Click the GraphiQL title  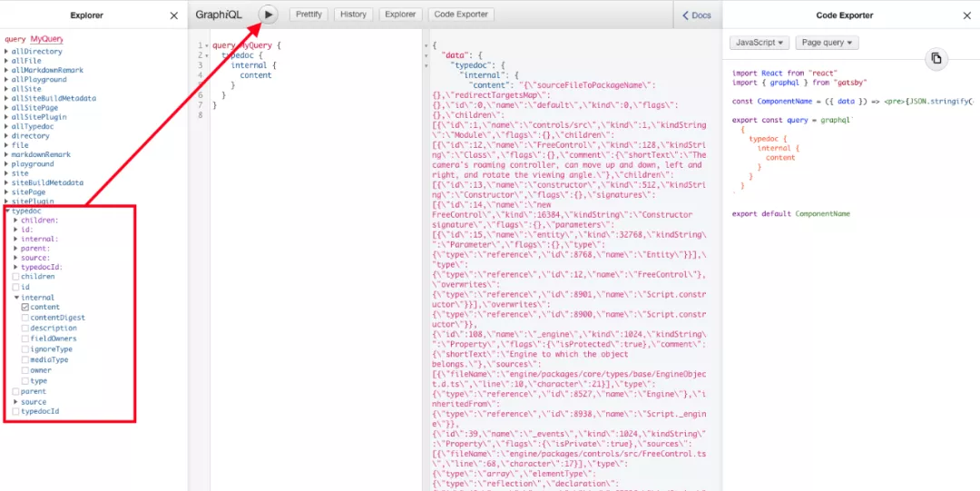219,15
